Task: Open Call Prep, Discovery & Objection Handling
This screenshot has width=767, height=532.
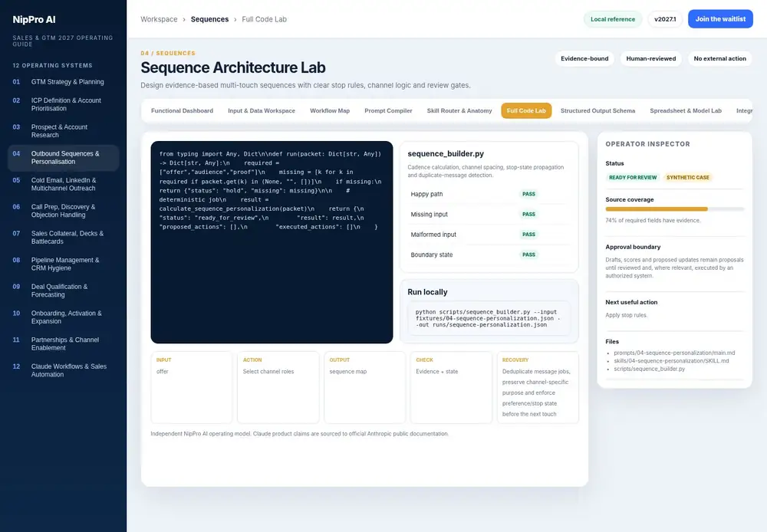Action: coord(63,211)
